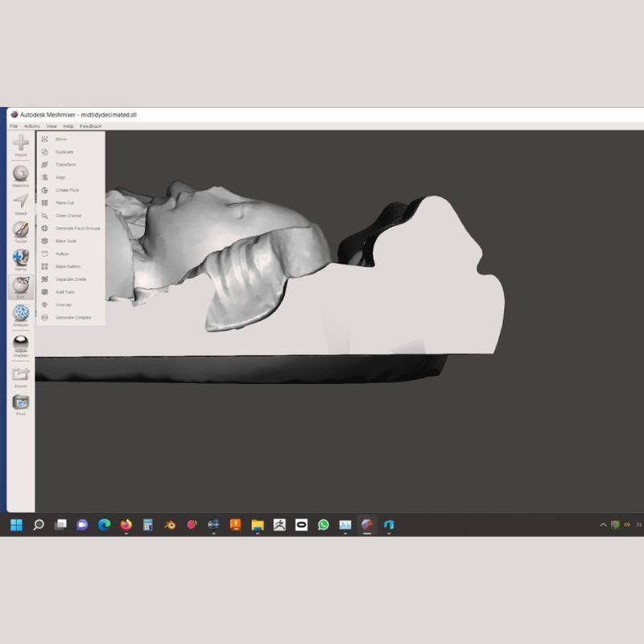Click the Import tool icon

coord(21,143)
